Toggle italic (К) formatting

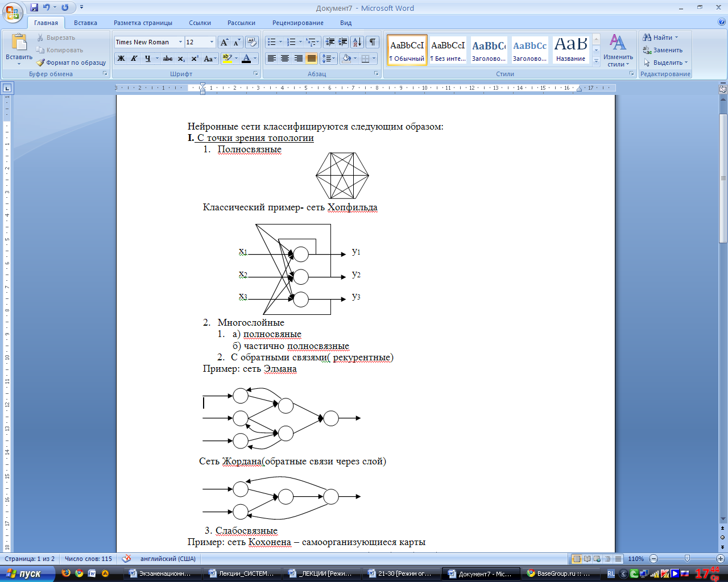coord(134,59)
